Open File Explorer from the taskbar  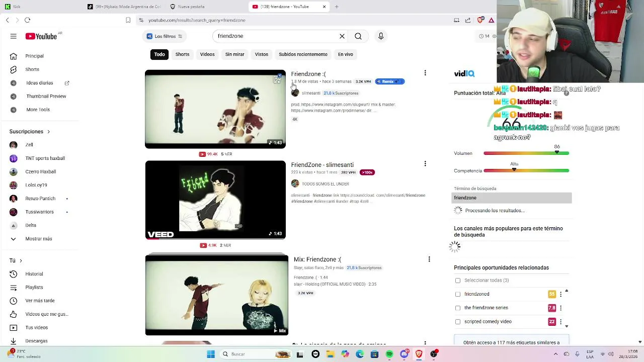(330, 354)
